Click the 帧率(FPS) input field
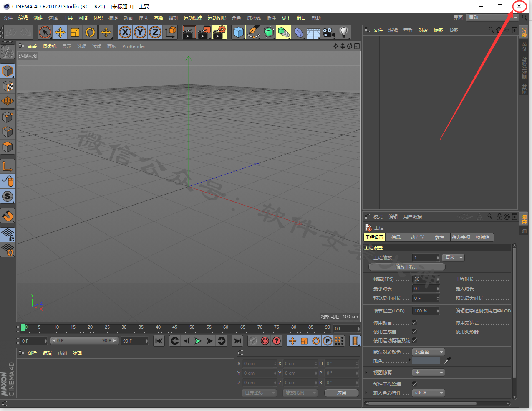The width and height of the screenshot is (532, 411). pos(426,279)
